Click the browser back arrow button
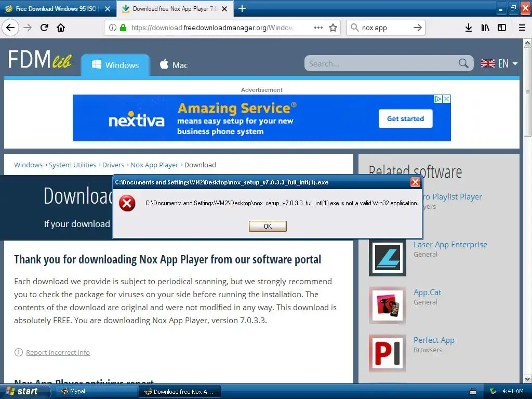532x399 pixels. [x=10, y=28]
